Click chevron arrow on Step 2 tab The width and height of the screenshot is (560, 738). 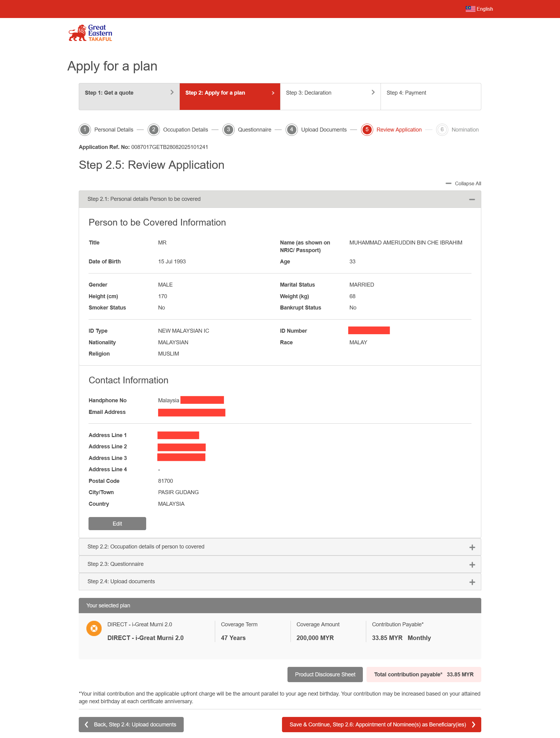[273, 93]
